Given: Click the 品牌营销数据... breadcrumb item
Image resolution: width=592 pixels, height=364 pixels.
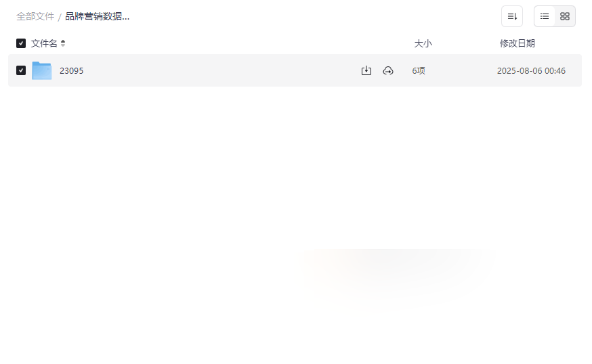Looking at the screenshot, I should click(98, 17).
